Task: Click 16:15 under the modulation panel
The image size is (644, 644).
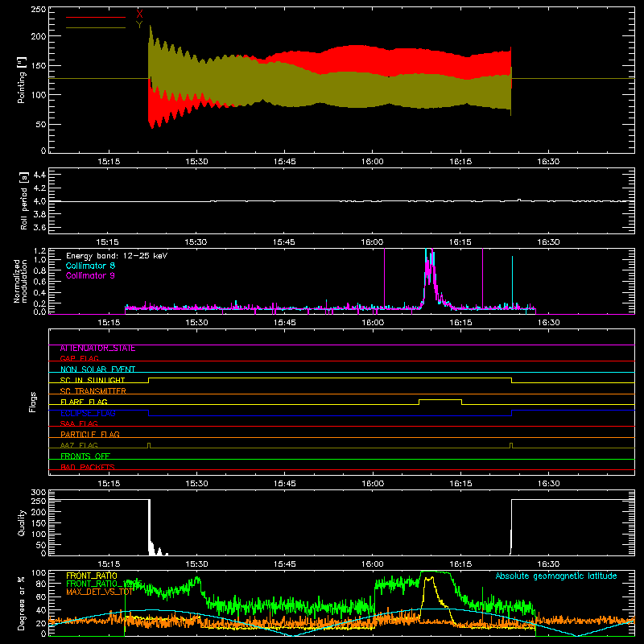Action: 460,323
